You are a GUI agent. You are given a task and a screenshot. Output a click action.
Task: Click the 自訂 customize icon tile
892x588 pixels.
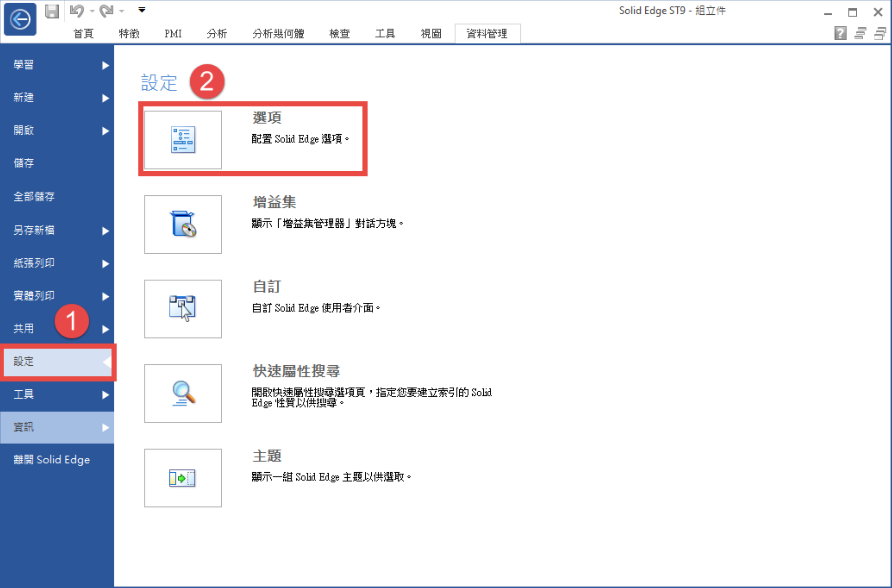pyautogui.click(x=183, y=309)
